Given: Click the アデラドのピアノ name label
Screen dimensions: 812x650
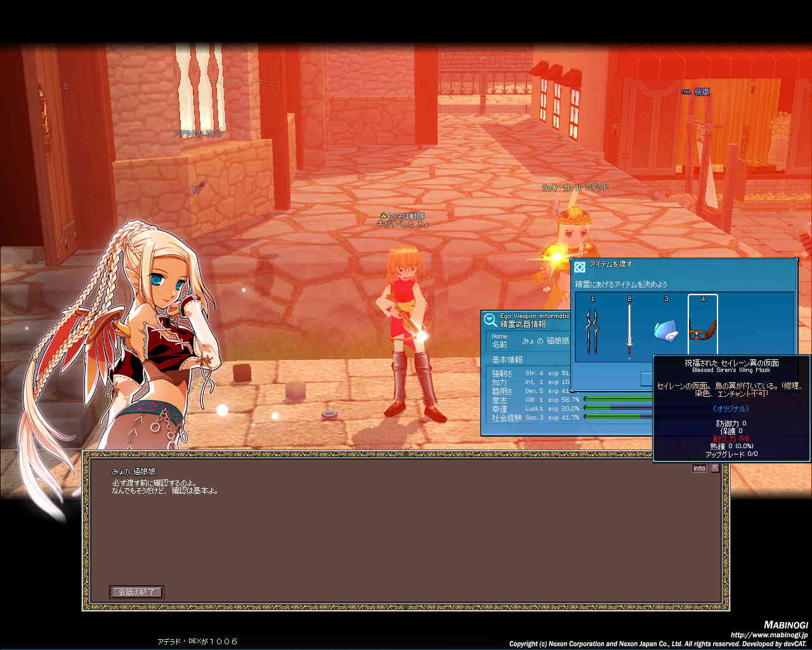Looking at the screenshot, I should (x=198, y=134).
